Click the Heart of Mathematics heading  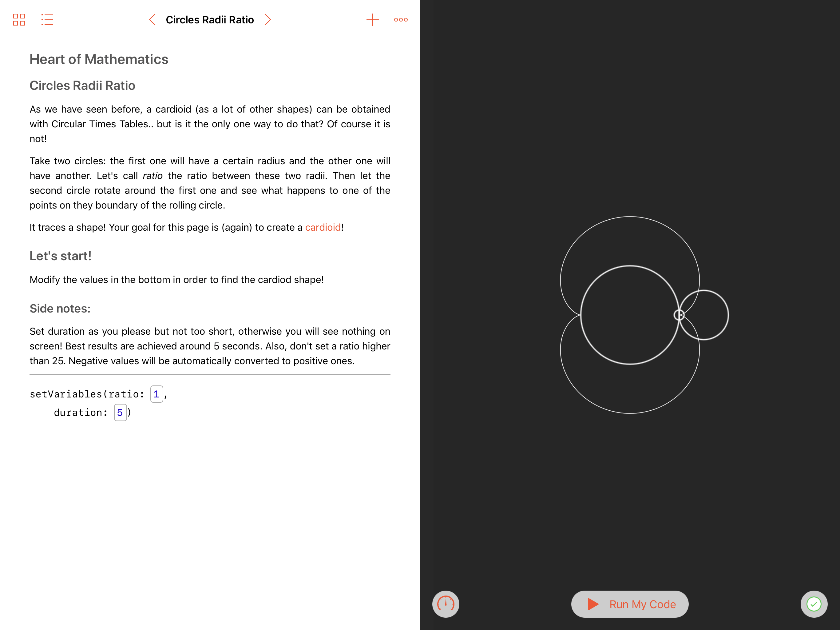tap(99, 59)
